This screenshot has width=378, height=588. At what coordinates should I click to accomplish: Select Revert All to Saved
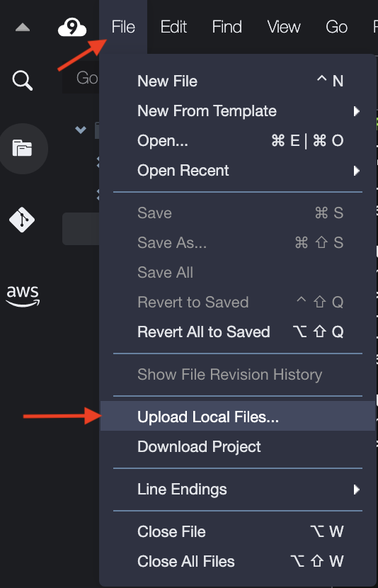[x=238, y=332]
